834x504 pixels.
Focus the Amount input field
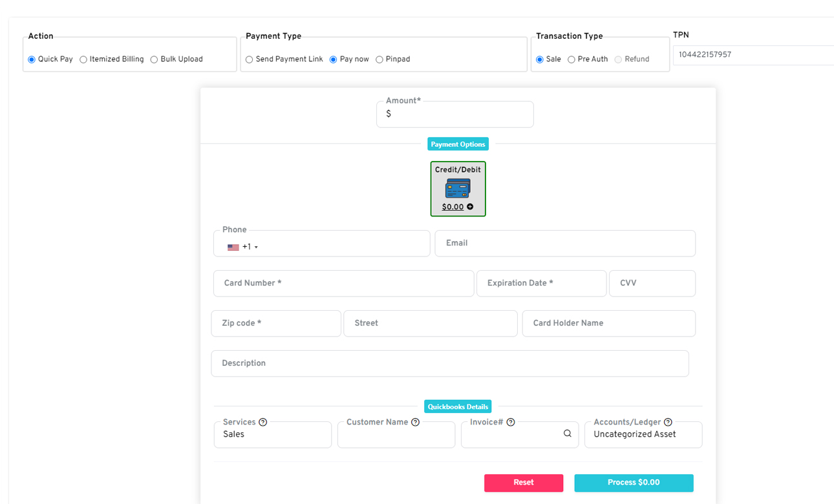[x=455, y=114]
